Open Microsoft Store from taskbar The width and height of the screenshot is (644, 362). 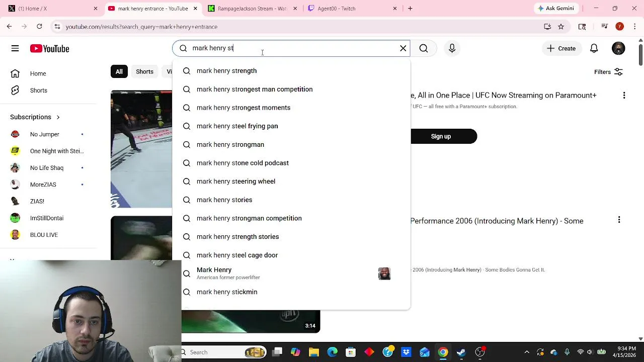coord(351,352)
